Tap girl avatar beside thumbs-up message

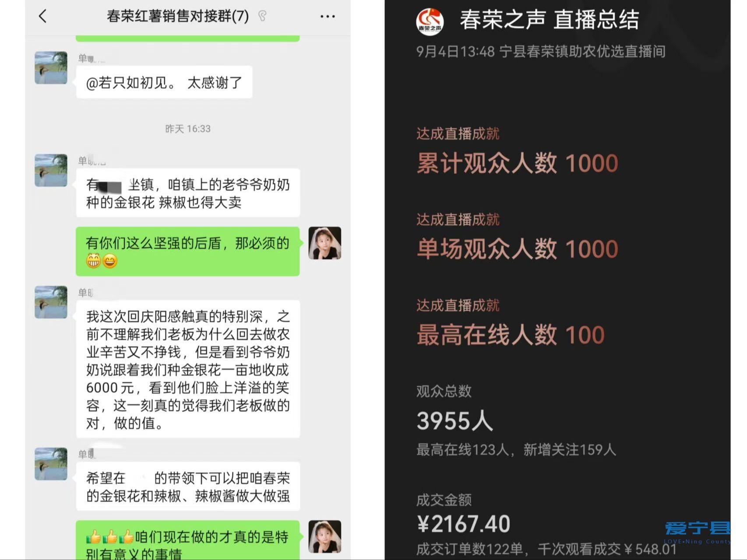click(324, 536)
